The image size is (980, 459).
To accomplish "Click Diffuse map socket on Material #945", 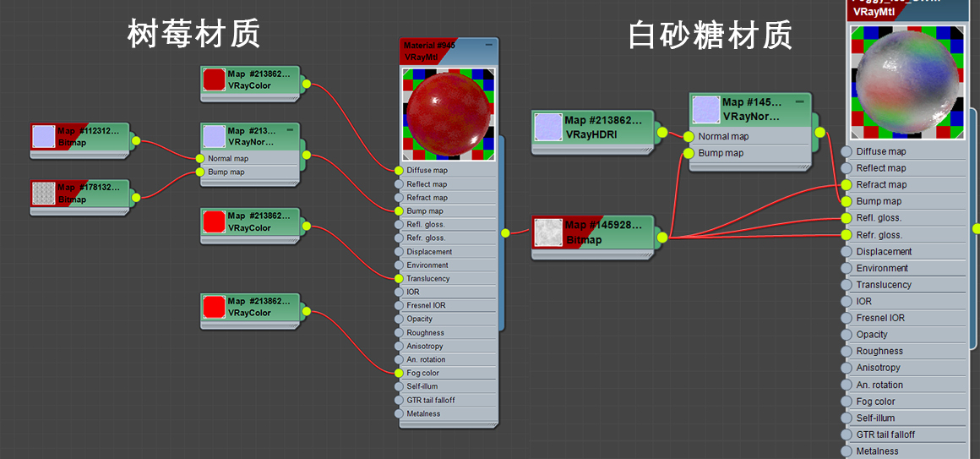I will click(399, 170).
